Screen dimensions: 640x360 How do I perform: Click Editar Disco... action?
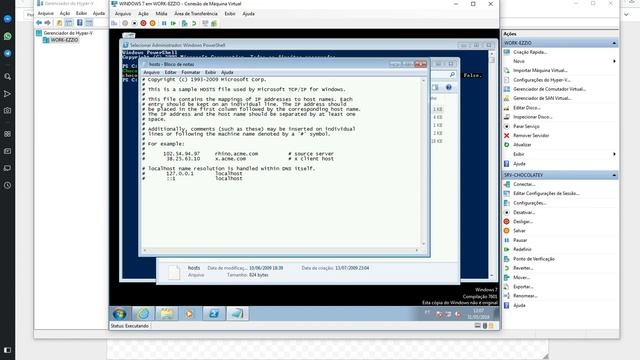click(527, 108)
